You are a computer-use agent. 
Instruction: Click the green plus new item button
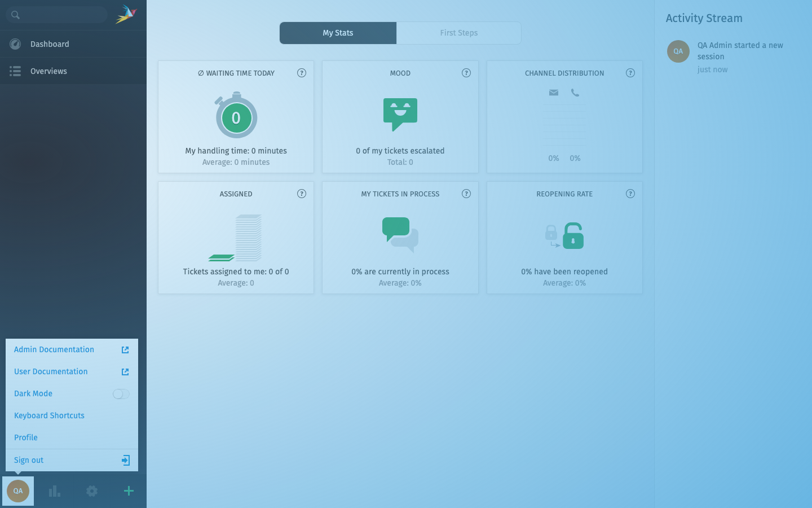pos(129,491)
